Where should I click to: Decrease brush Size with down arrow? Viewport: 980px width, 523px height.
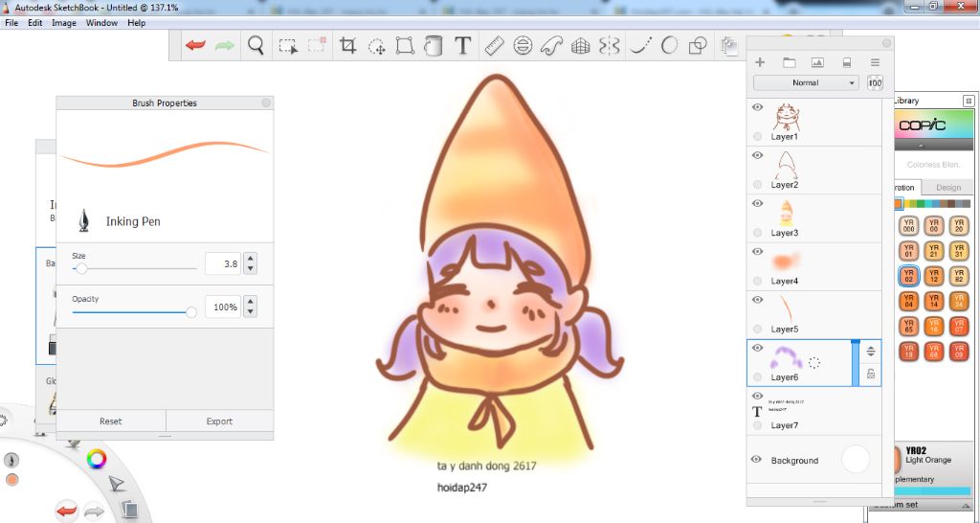tap(250, 269)
